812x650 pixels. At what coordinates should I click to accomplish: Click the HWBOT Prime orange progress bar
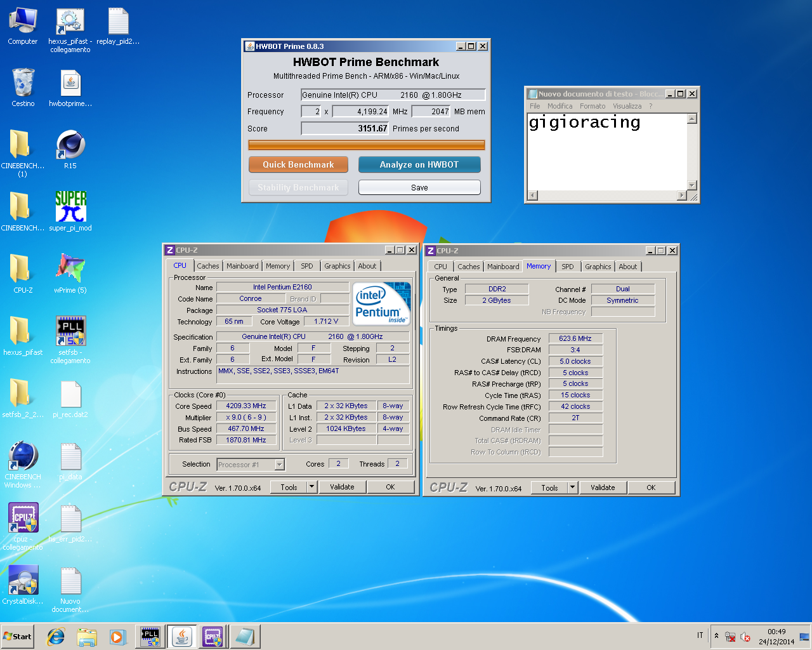tap(366, 145)
